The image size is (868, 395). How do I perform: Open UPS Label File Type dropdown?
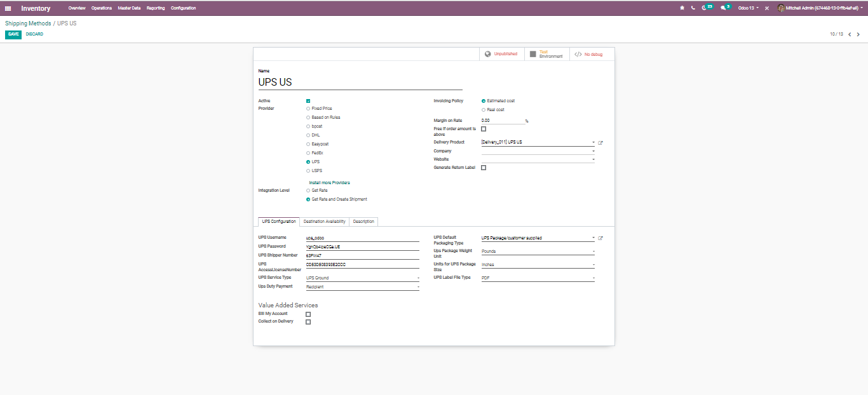[x=538, y=278]
